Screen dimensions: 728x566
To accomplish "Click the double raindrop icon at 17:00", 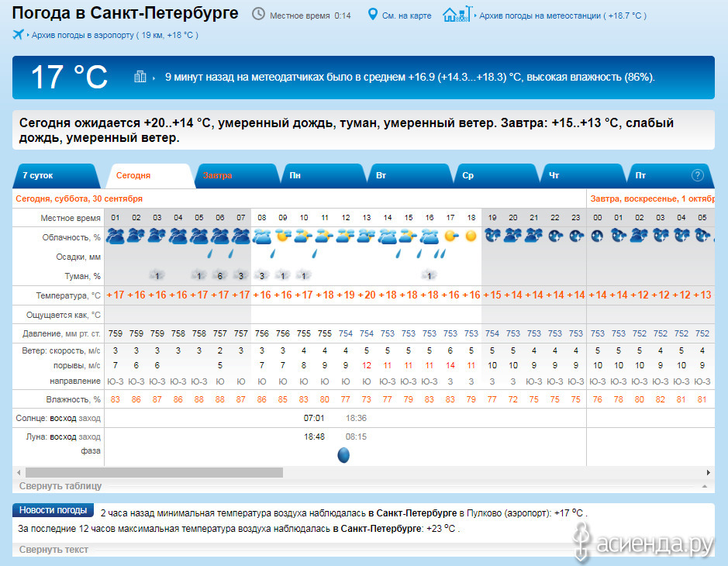I will pyautogui.click(x=440, y=254).
